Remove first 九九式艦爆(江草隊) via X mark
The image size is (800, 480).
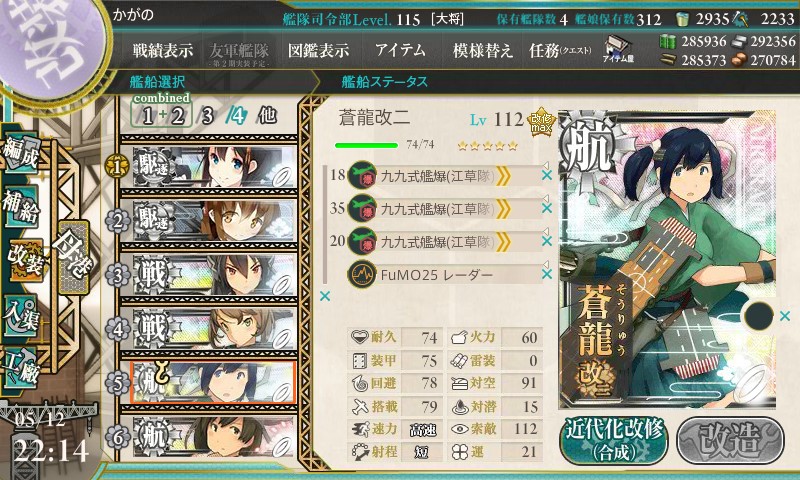tap(546, 175)
